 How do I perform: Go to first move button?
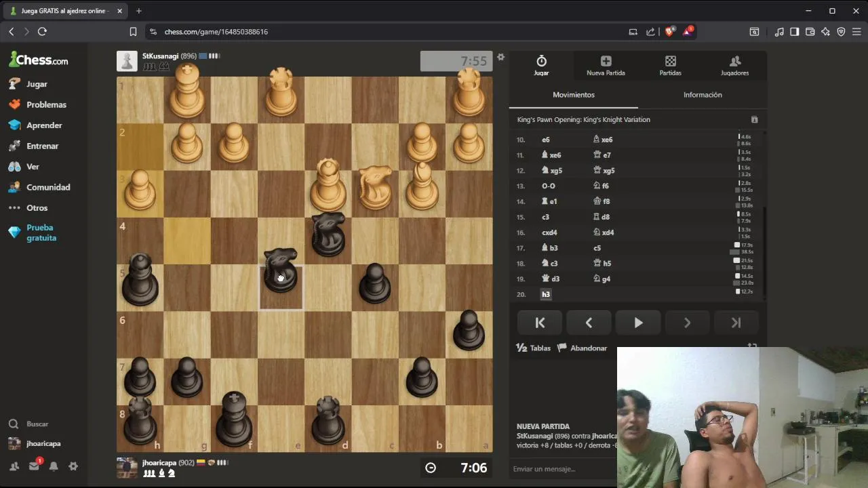click(540, 323)
